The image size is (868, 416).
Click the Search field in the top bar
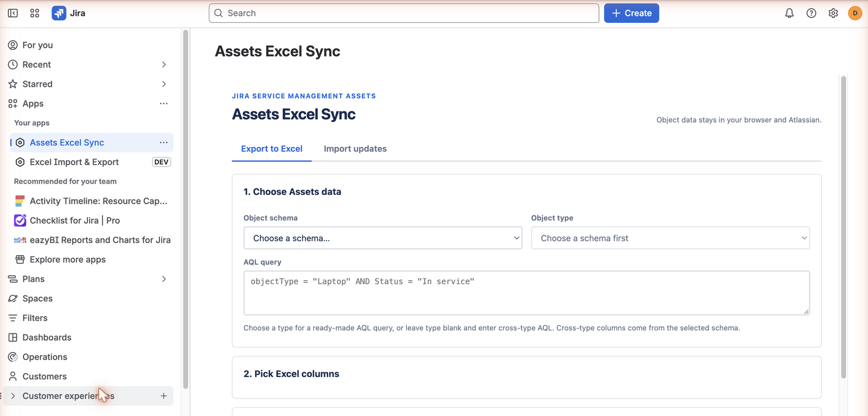404,13
